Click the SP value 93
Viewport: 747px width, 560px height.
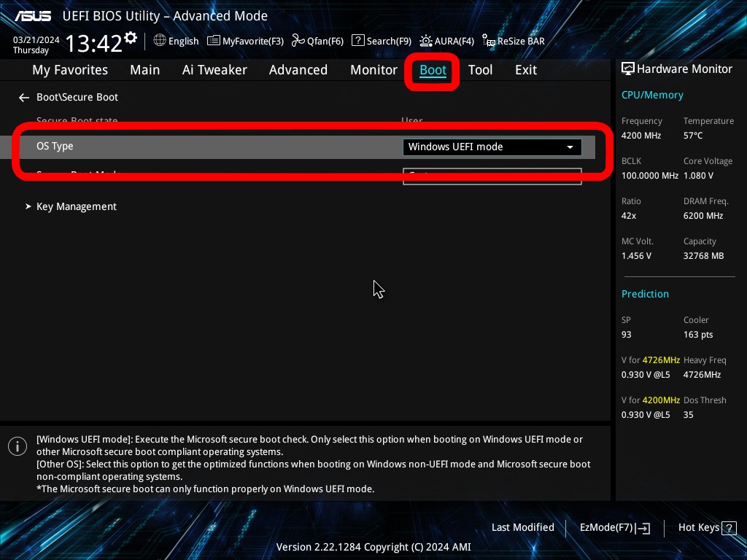click(627, 335)
